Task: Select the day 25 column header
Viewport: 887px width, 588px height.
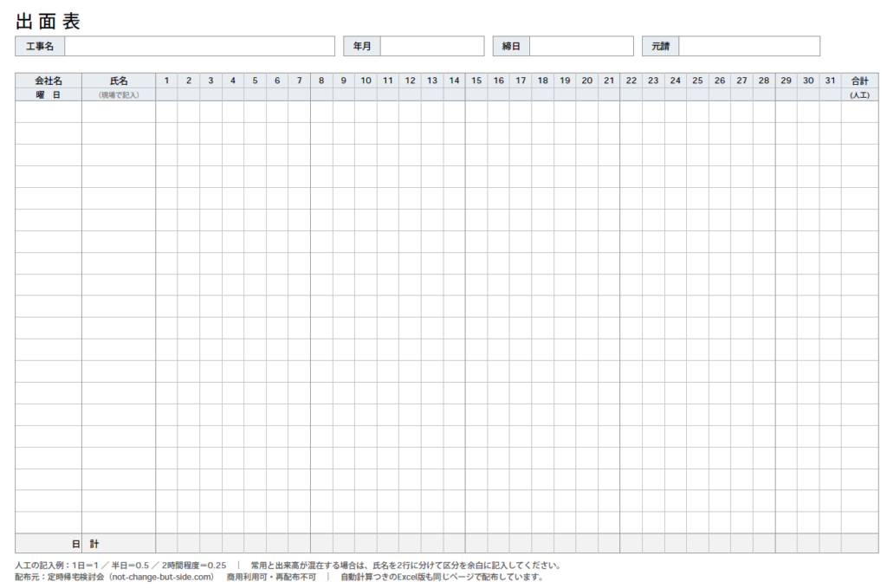Action: click(697, 81)
